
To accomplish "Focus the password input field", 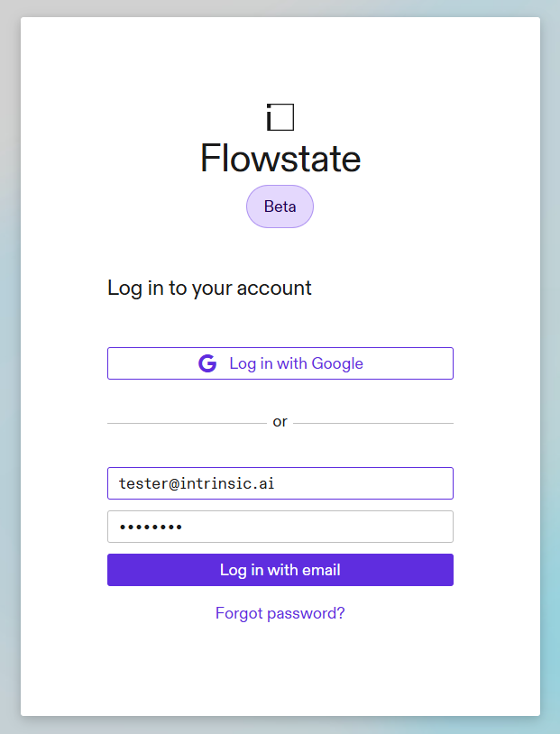I will tap(280, 527).
